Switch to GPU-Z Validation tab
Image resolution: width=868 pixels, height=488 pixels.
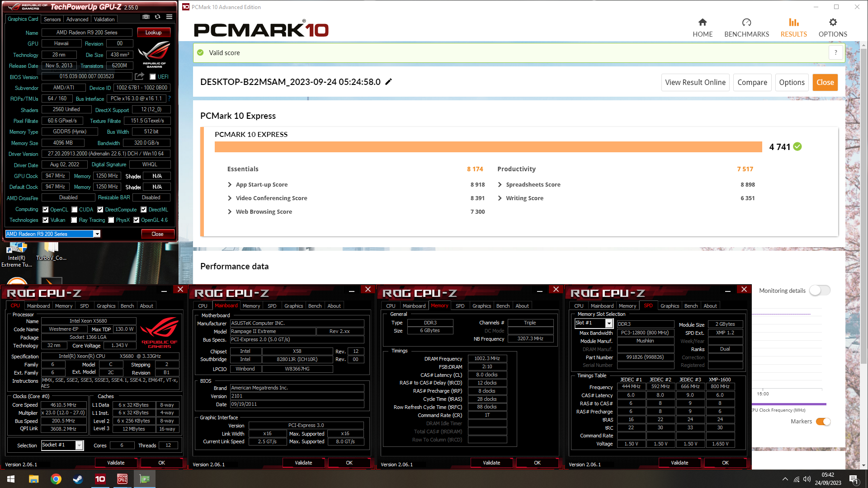pos(104,19)
